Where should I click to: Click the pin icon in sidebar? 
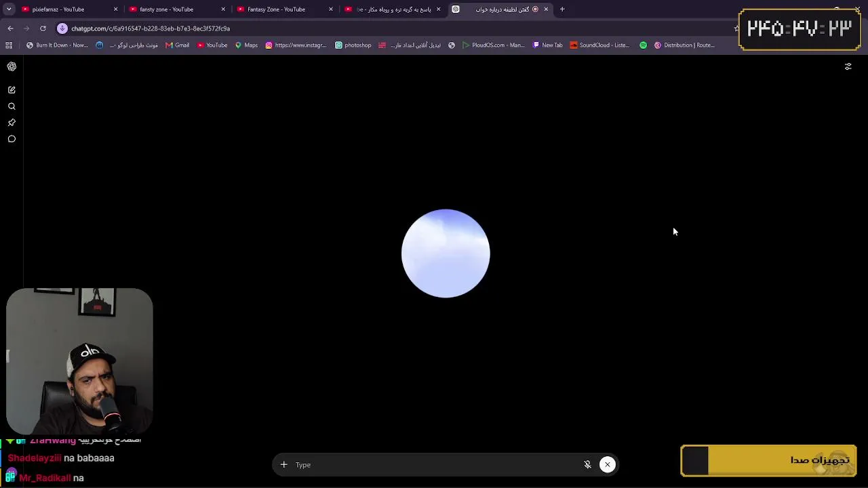click(12, 123)
